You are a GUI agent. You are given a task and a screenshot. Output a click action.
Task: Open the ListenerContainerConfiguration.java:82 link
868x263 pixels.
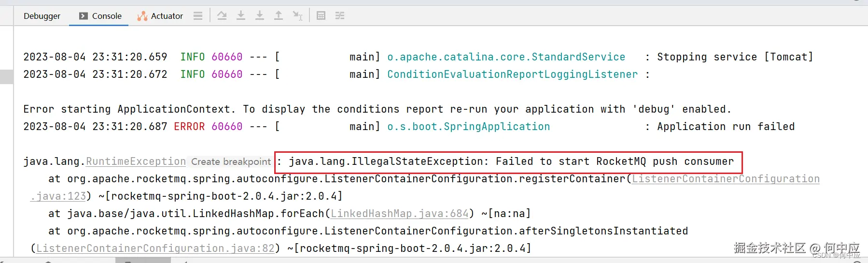pyautogui.click(x=155, y=248)
